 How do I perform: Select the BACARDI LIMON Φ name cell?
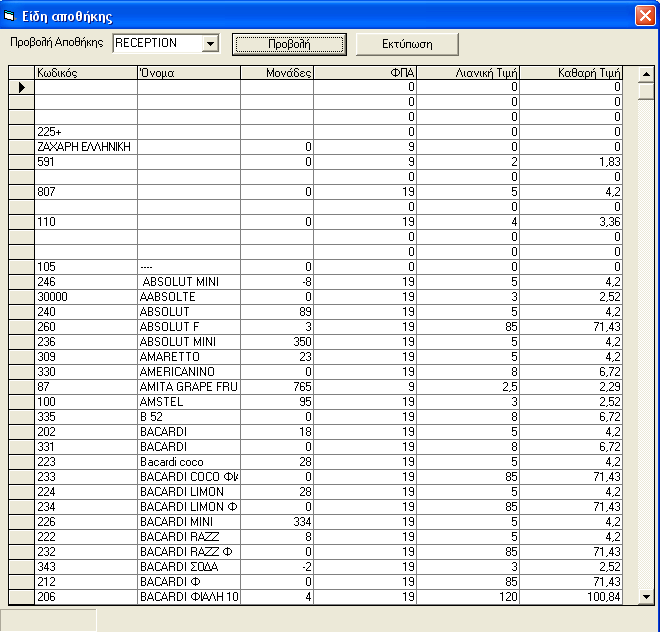point(189,507)
